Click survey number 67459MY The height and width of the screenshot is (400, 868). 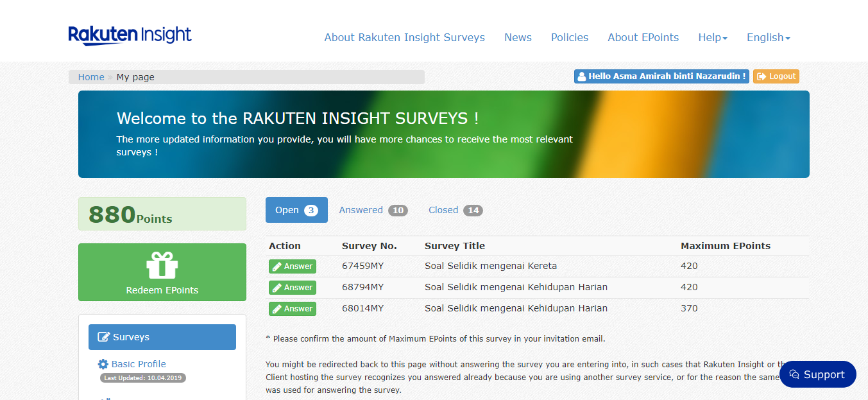[363, 266]
